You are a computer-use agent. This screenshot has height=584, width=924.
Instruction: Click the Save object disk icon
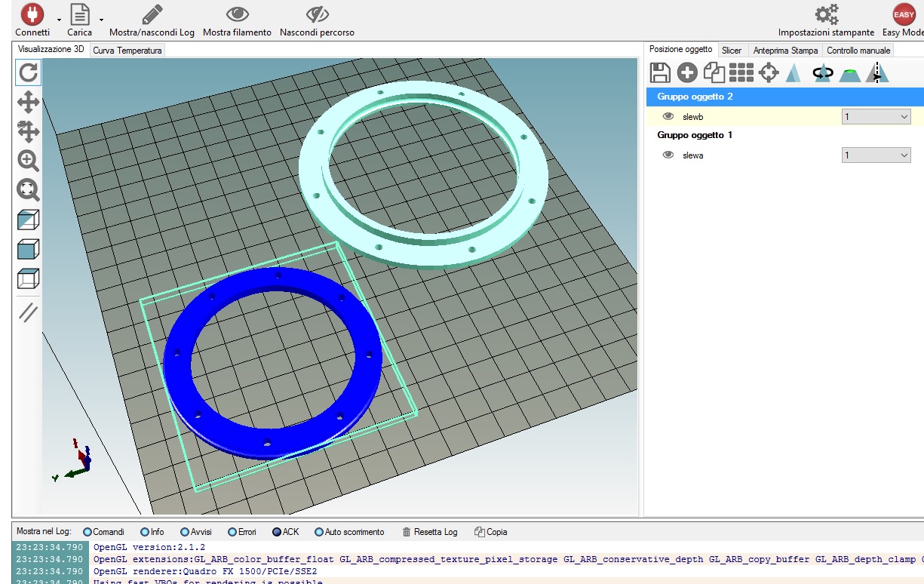point(660,72)
